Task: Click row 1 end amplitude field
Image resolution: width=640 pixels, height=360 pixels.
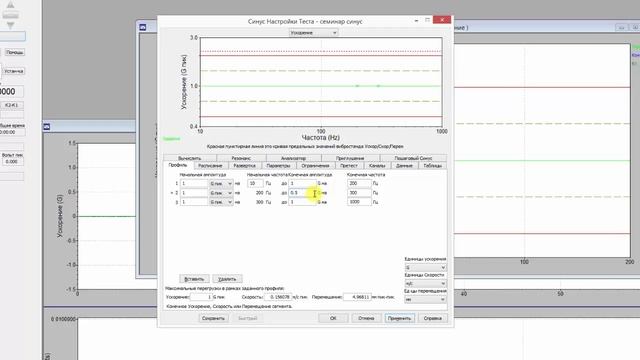Action: pos(302,184)
